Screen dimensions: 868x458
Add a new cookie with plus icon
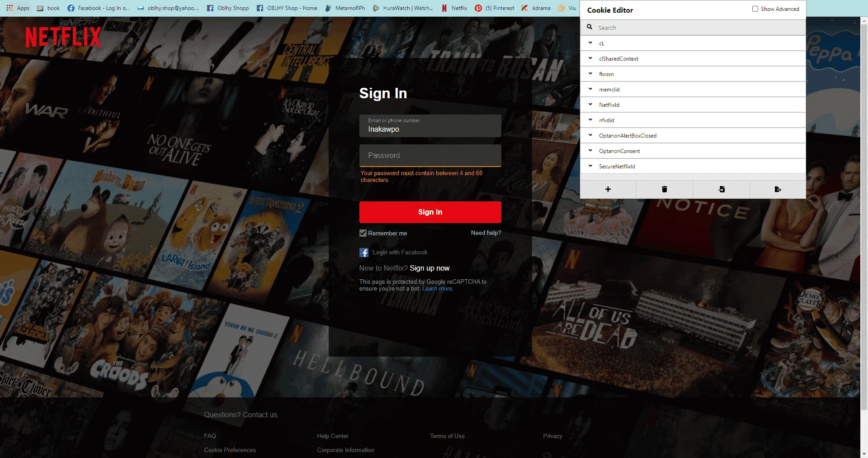[608, 189]
